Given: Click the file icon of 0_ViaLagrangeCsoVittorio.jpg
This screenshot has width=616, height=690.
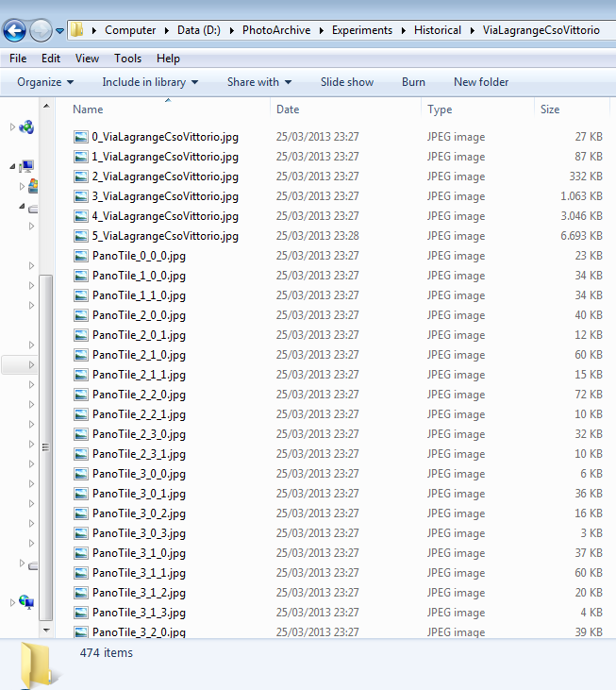Looking at the screenshot, I should coord(81,137).
